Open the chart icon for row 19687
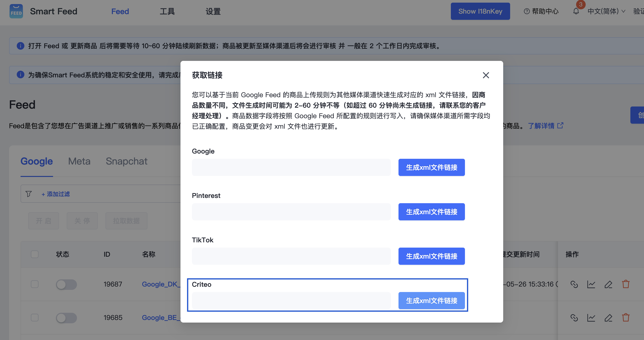Viewport: 644px width, 340px height. coord(591,284)
